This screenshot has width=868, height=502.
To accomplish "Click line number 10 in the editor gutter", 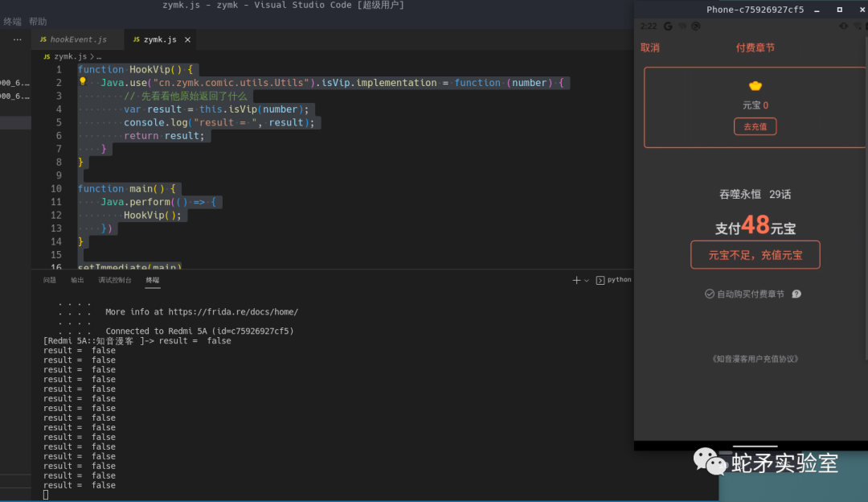I will point(56,189).
